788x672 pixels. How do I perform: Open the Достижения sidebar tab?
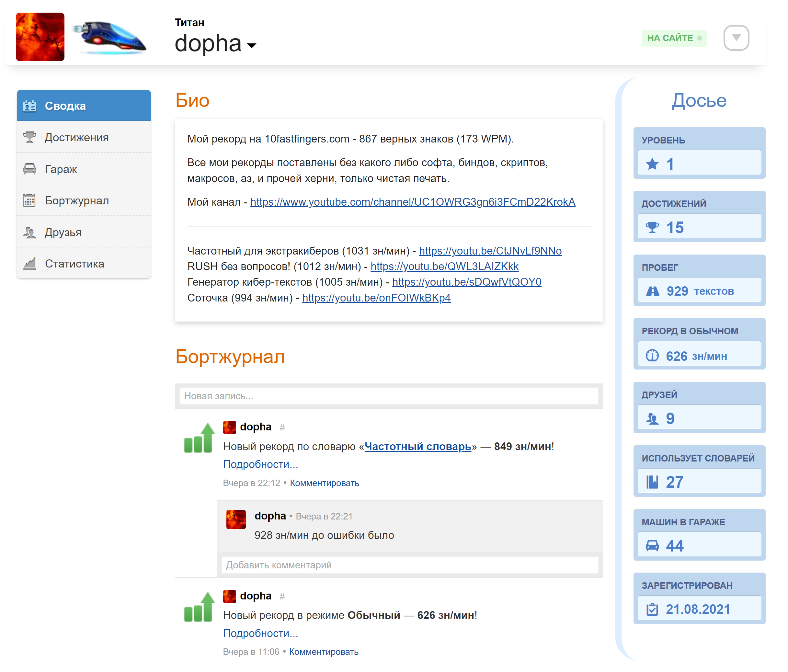point(84,137)
